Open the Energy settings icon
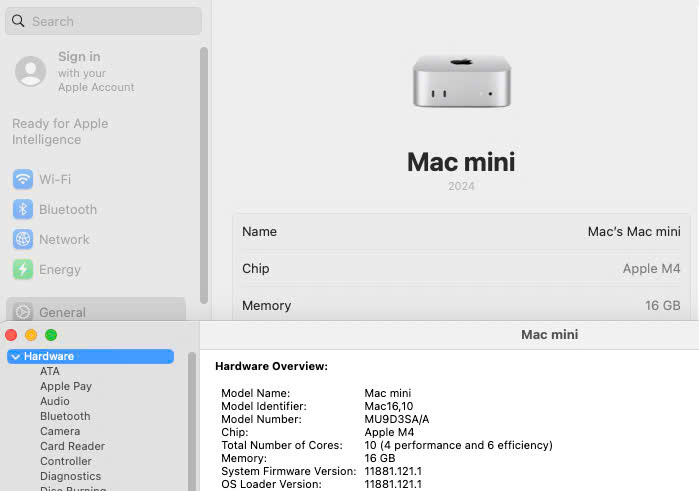 22,269
